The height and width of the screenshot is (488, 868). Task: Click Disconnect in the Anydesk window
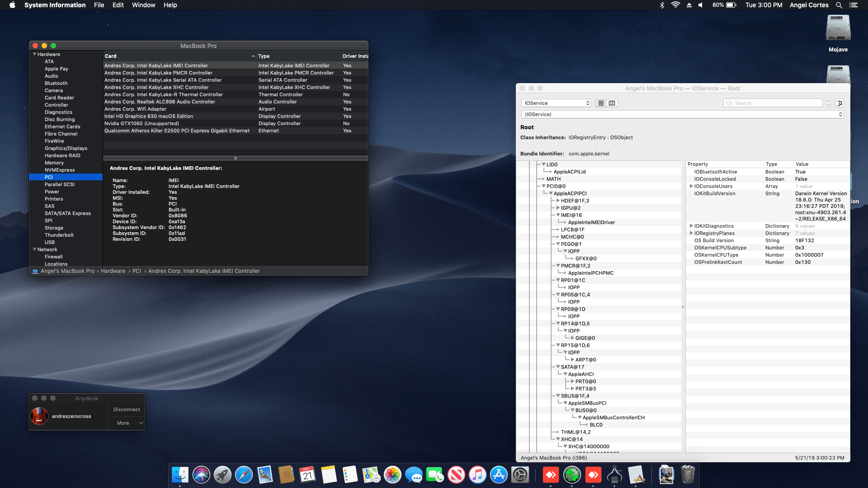127,409
